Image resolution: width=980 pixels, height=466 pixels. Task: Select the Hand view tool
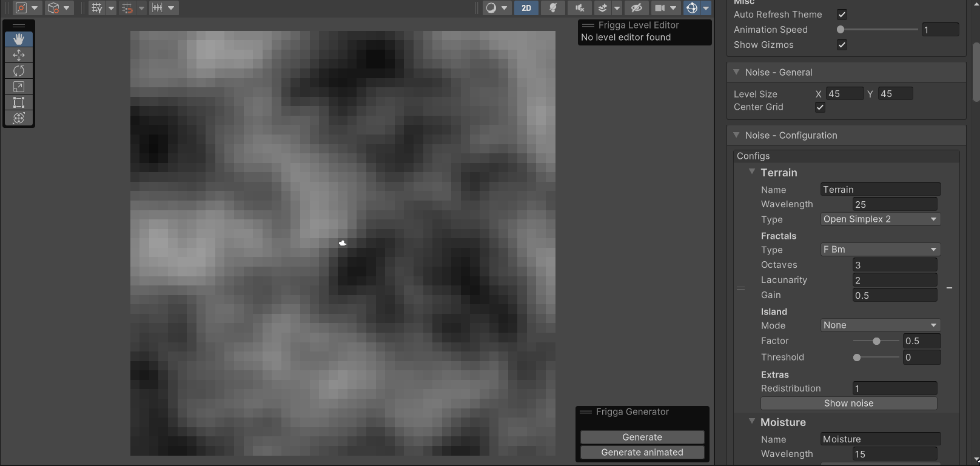pos(19,39)
